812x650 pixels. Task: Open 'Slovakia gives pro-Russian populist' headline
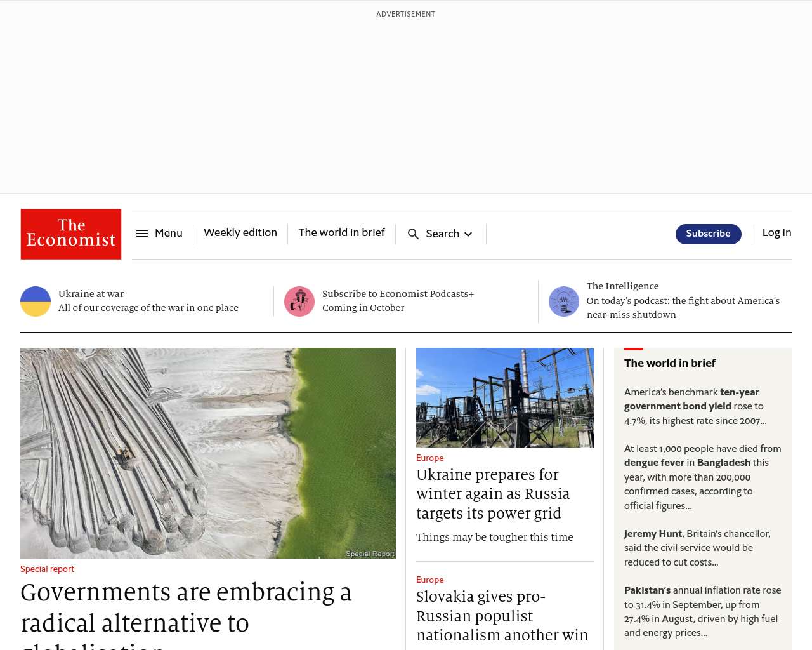(x=502, y=616)
